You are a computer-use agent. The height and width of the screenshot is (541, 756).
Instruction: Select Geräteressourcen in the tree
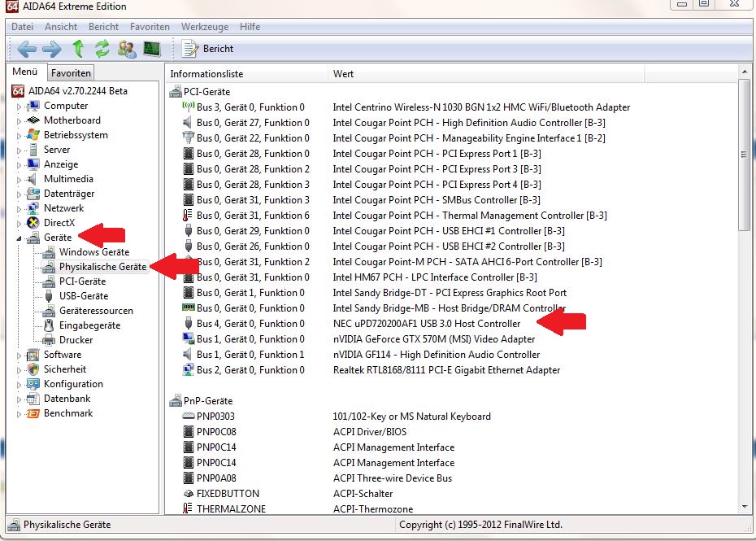click(x=96, y=311)
